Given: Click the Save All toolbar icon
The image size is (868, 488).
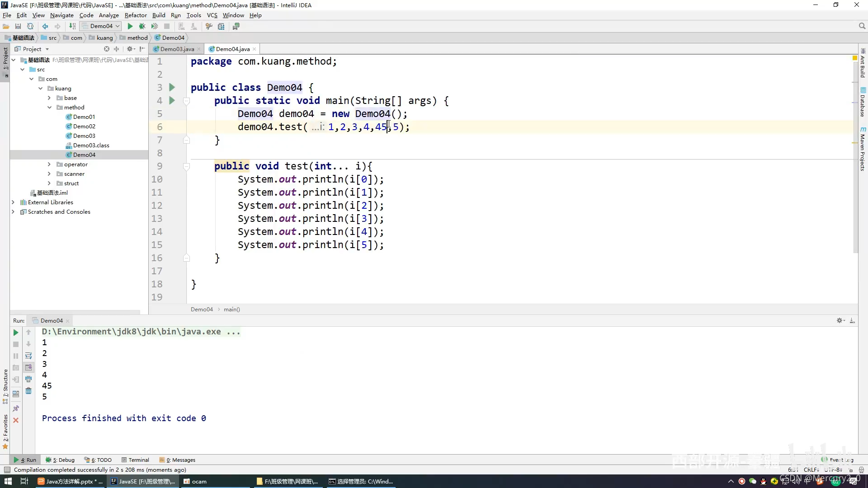Looking at the screenshot, I should (18, 26).
